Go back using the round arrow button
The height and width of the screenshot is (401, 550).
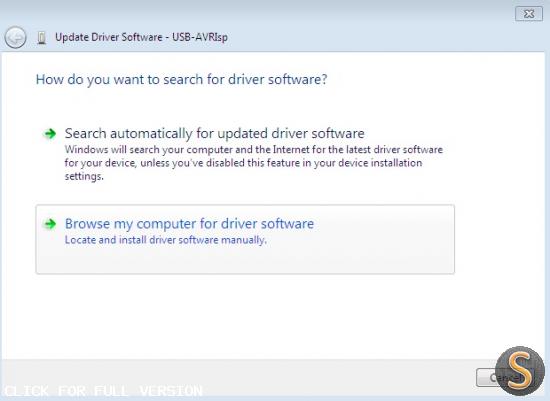coord(15,37)
